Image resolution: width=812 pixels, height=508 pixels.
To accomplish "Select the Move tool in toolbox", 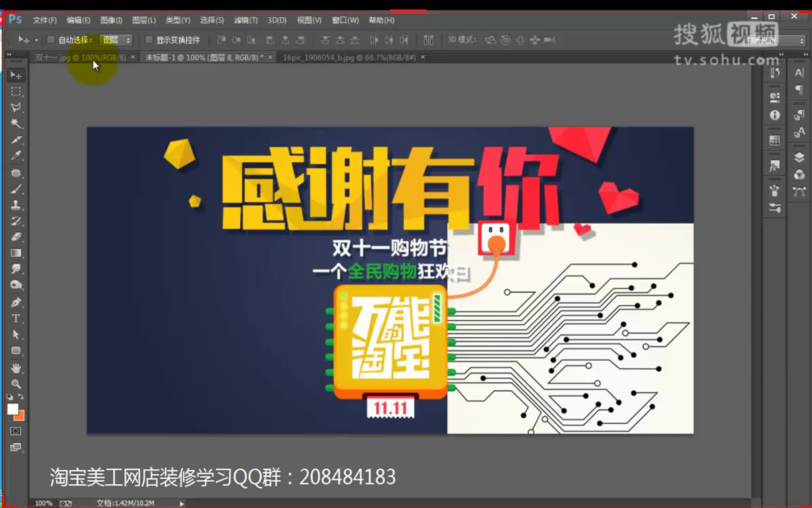I will click(x=16, y=75).
